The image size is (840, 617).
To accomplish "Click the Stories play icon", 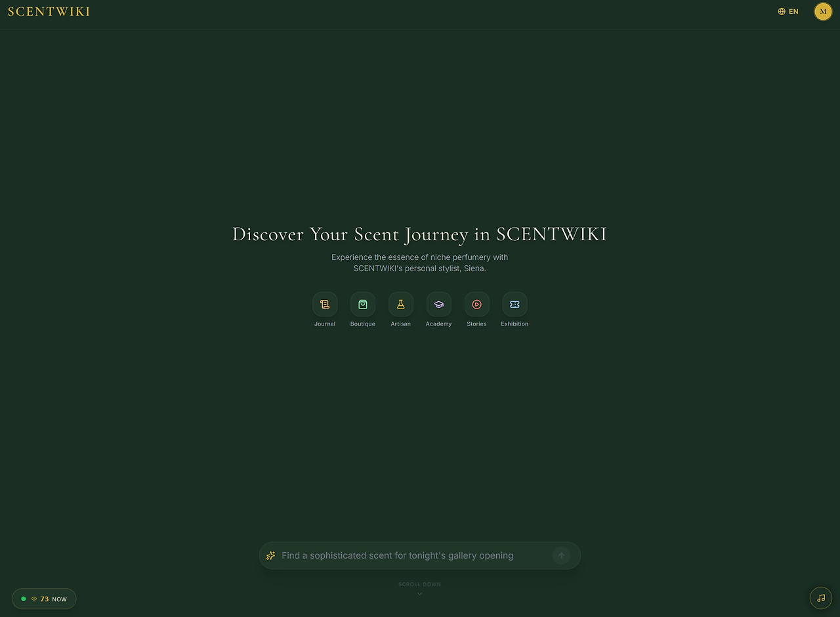I will (x=476, y=304).
